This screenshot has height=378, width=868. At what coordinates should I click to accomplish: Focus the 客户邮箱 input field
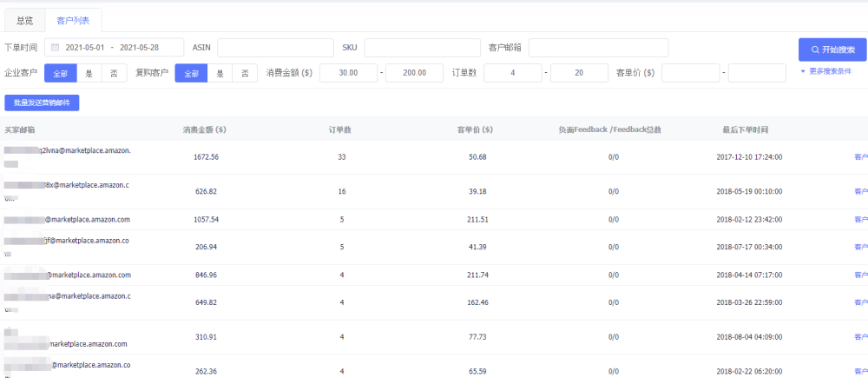pyautogui.click(x=598, y=47)
